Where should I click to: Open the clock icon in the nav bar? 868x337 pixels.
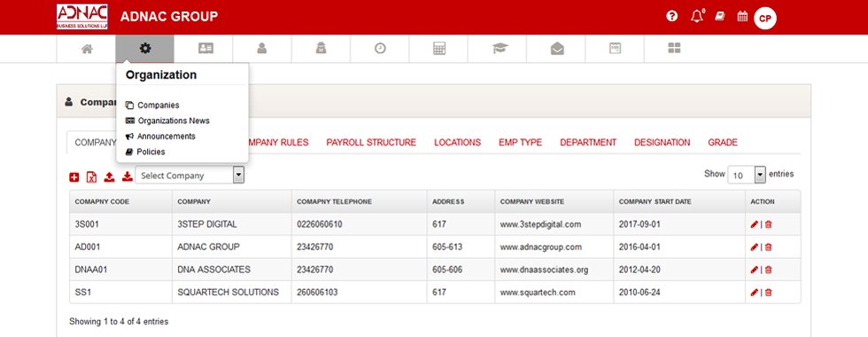point(380,49)
